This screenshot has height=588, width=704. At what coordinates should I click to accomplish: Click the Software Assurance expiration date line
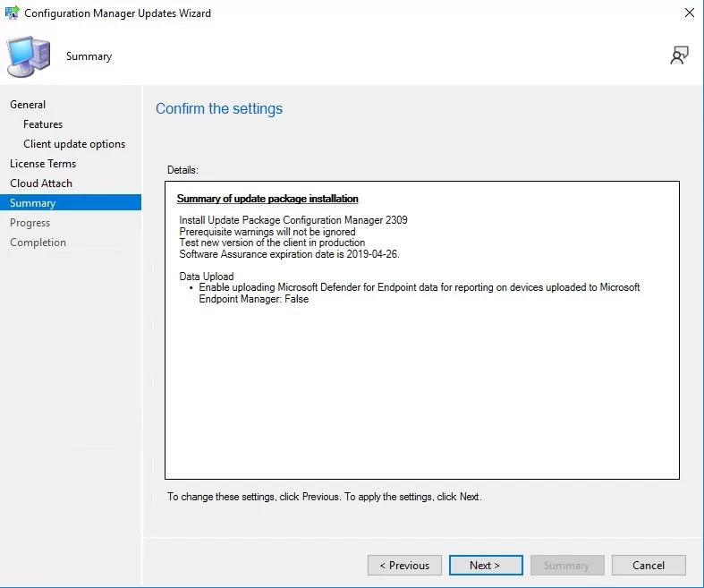pos(289,254)
